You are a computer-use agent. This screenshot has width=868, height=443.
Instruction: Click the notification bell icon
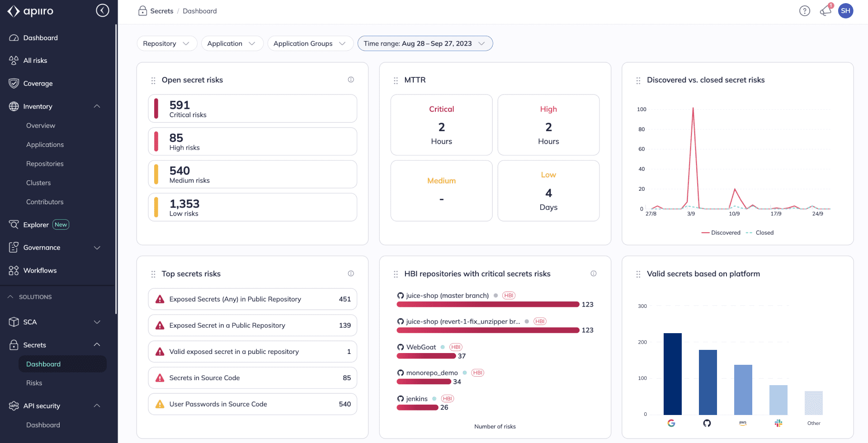pyautogui.click(x=825, y=10)
